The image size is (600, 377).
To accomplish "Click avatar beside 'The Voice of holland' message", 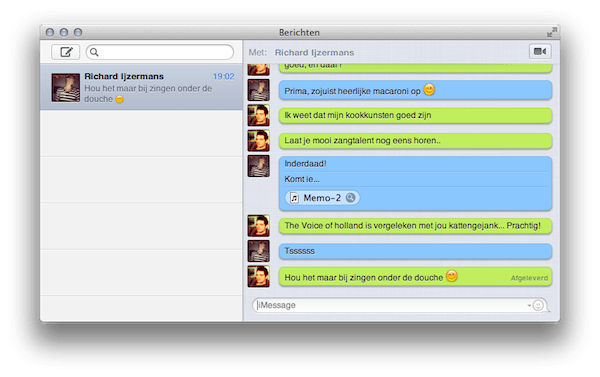I will click(259, 226).
